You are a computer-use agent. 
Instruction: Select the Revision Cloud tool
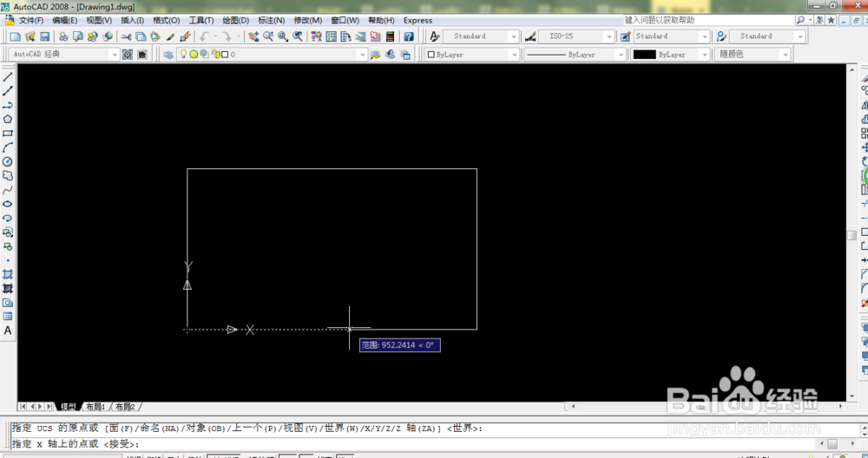point(8,175)
